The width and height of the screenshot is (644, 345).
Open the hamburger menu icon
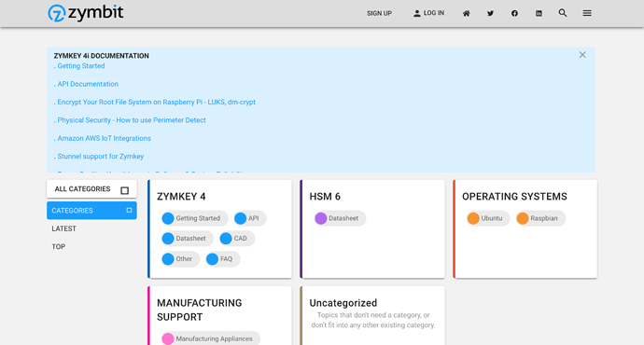coord(587,14)
